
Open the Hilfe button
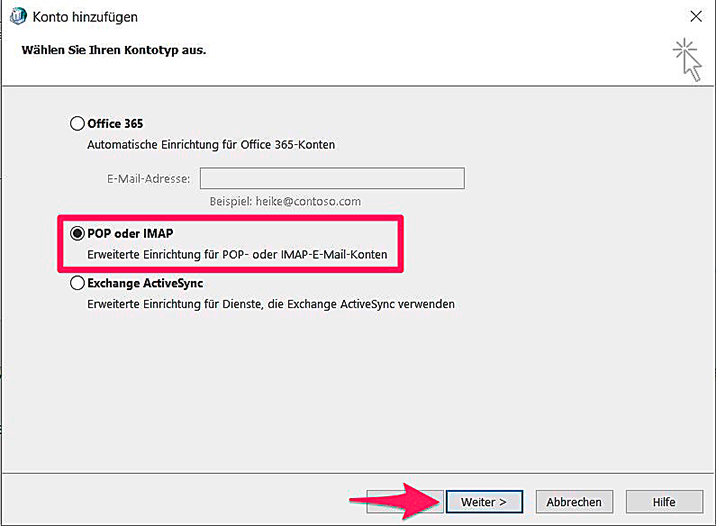click(x=664, y=502)
